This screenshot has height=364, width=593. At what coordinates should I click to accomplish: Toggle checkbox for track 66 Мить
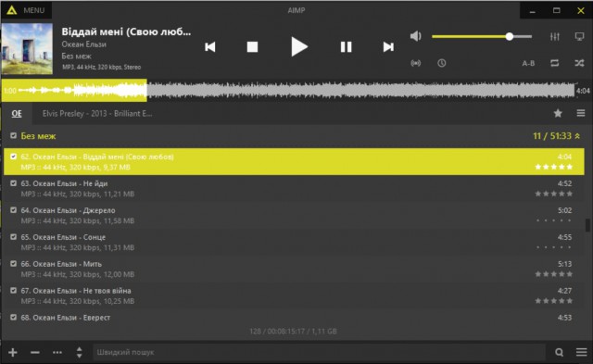click(x=14, y=264)
